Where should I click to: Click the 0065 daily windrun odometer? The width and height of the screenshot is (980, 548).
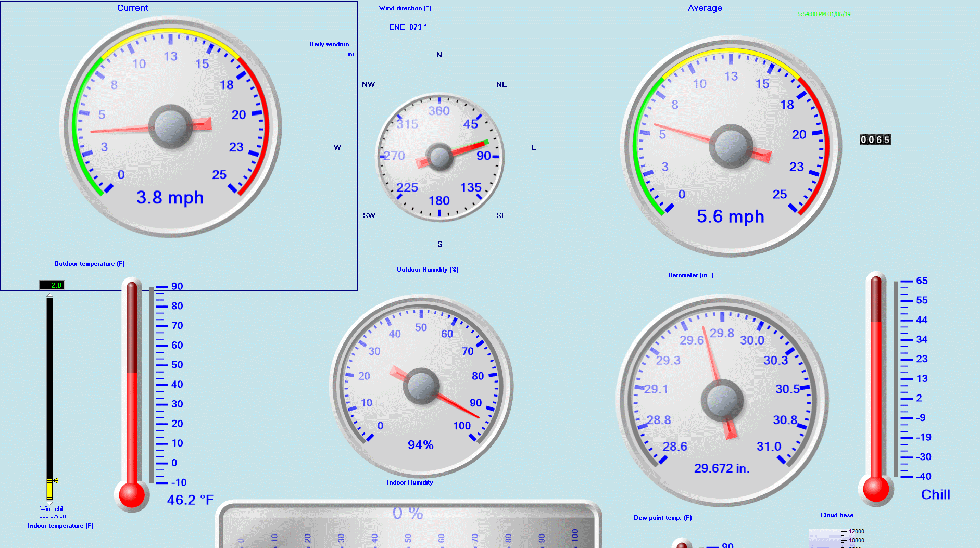[875, 139]
